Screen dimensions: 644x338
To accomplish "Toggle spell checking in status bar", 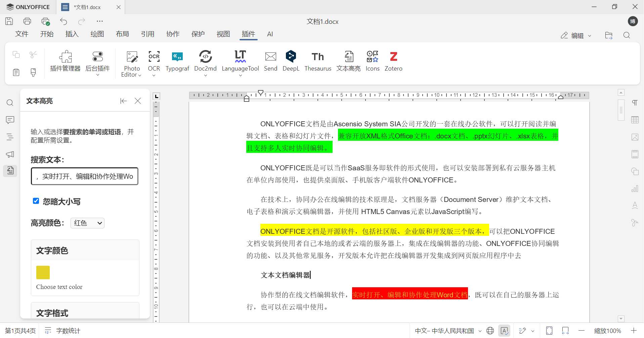I will click(x=505, y=331).
